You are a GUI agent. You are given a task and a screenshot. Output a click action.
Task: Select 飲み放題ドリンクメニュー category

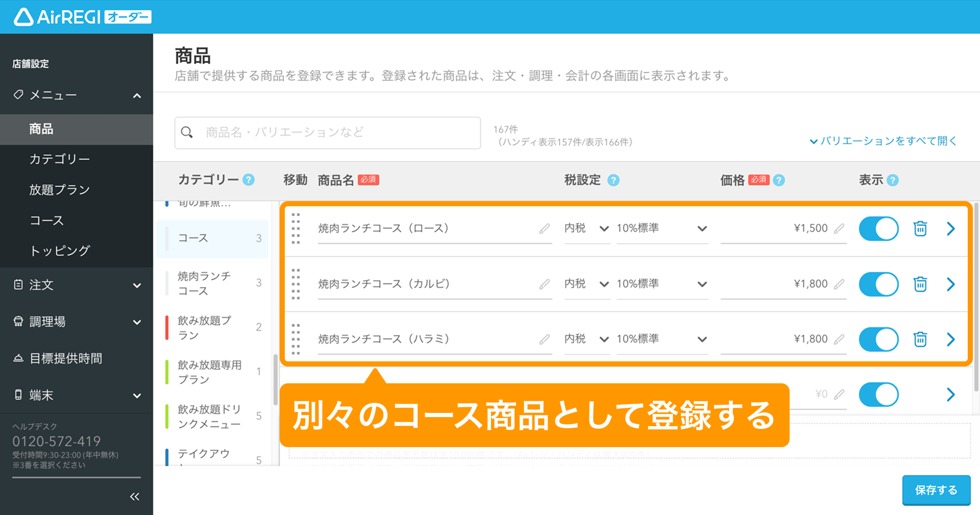pyautogui.click(x=212, y=416)
